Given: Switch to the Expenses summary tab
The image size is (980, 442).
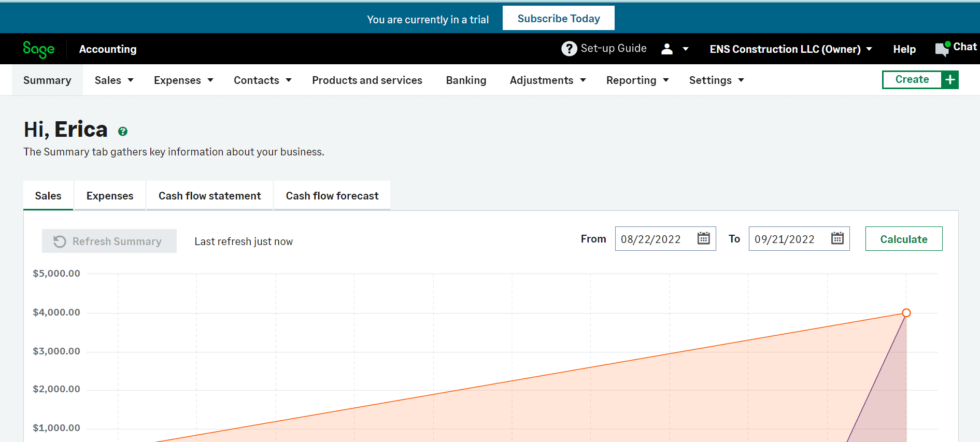Looking at the screenshot, I should pos(110,196).
